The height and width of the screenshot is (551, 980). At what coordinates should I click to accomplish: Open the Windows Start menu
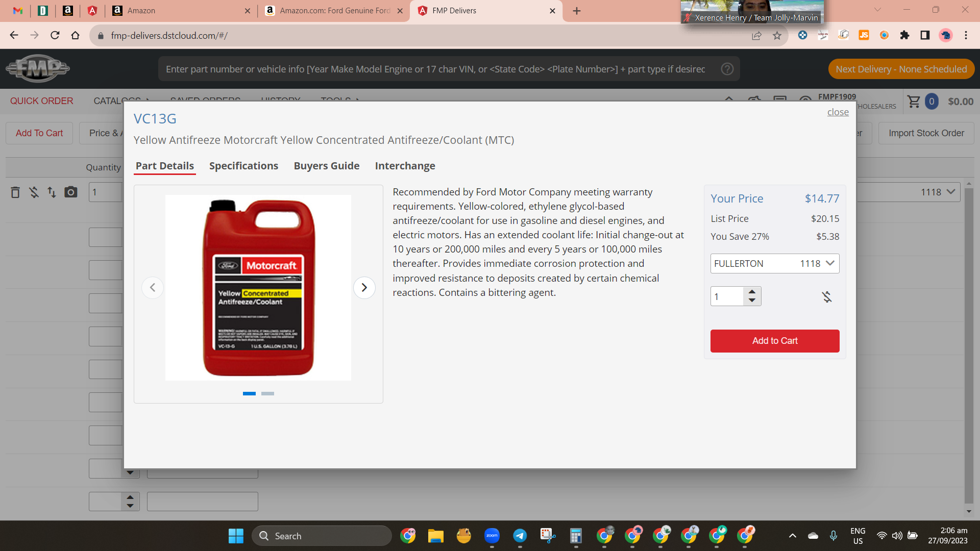click(x=236, y=536)
